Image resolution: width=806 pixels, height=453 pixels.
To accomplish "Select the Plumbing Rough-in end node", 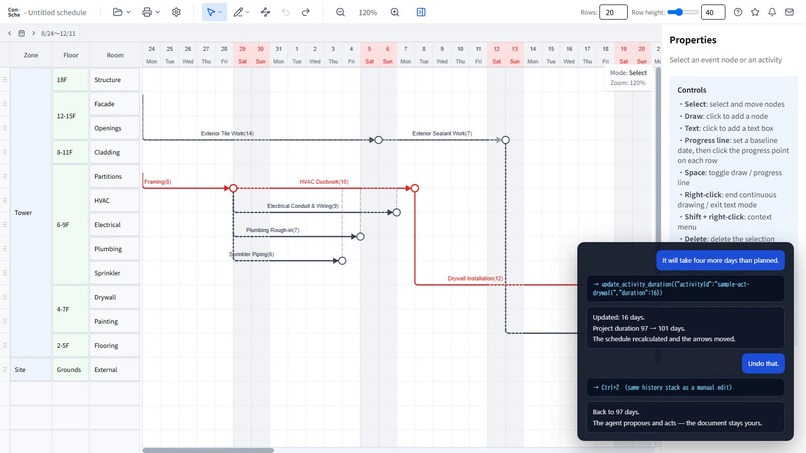I will 360,237.
